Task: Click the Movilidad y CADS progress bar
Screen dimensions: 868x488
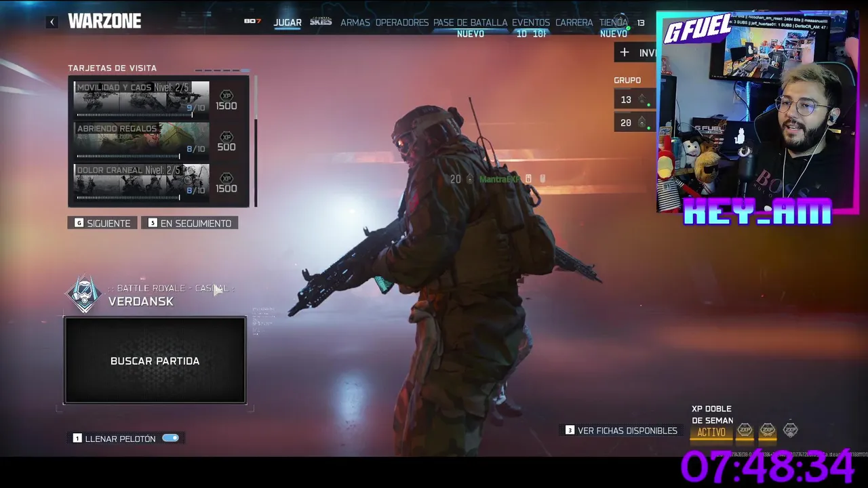Action: tap(134, 115)
